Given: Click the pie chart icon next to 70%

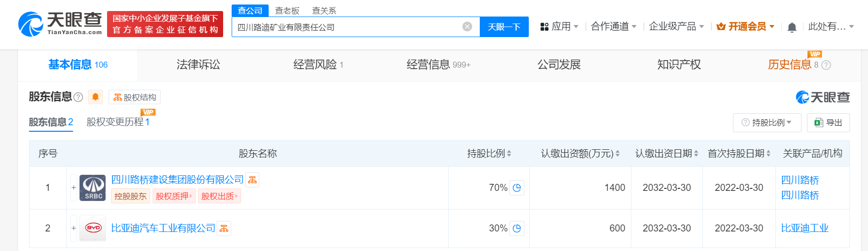Looking at the screenshot, I should [x=517, y=188].
